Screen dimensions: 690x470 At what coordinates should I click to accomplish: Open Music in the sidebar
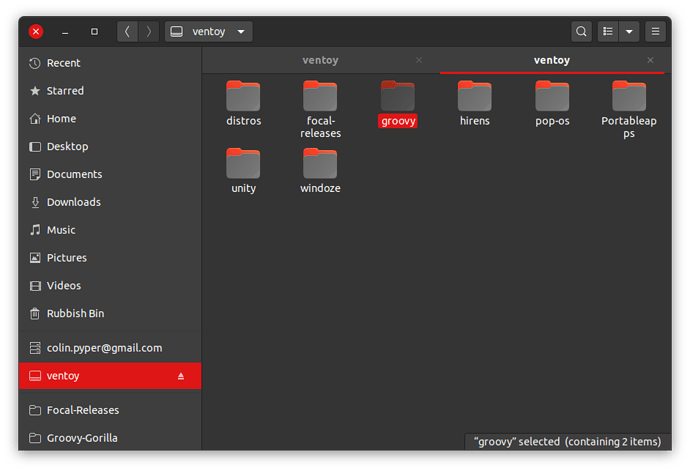point(110,230)
